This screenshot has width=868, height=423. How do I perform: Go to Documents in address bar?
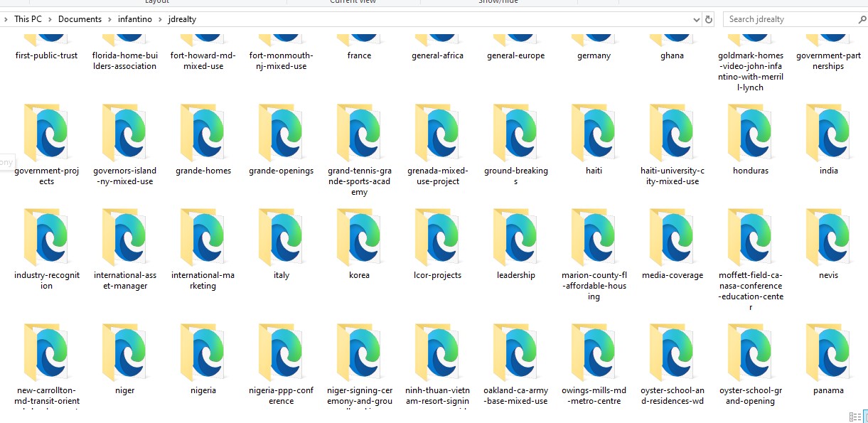click(x=80, y=19)
